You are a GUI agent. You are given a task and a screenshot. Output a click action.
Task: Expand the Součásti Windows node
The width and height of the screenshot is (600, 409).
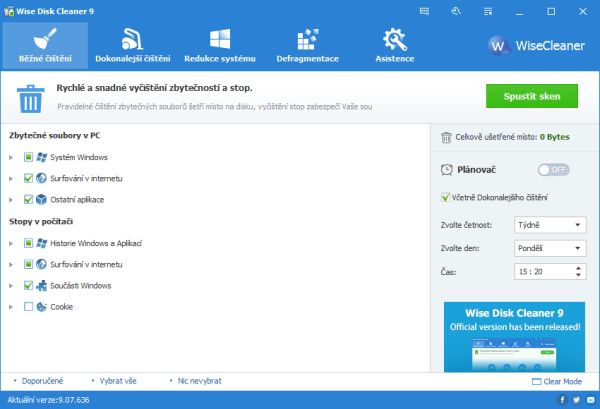[11, 286]
